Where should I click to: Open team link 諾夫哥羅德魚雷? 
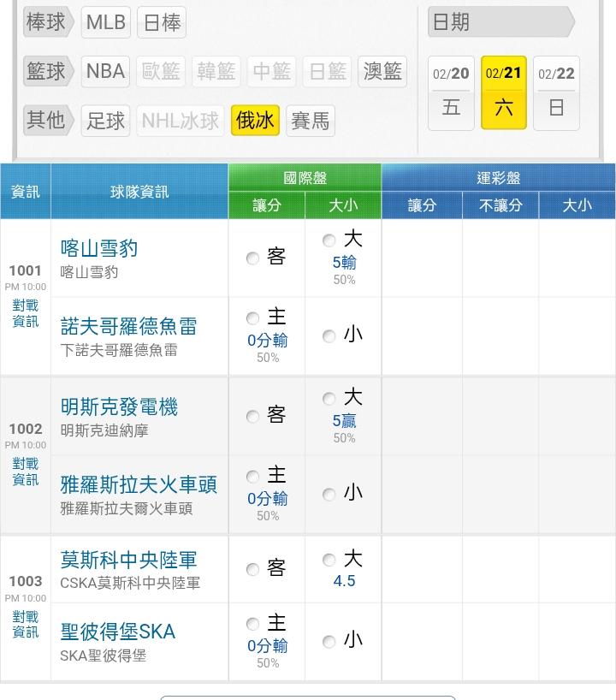128,326
